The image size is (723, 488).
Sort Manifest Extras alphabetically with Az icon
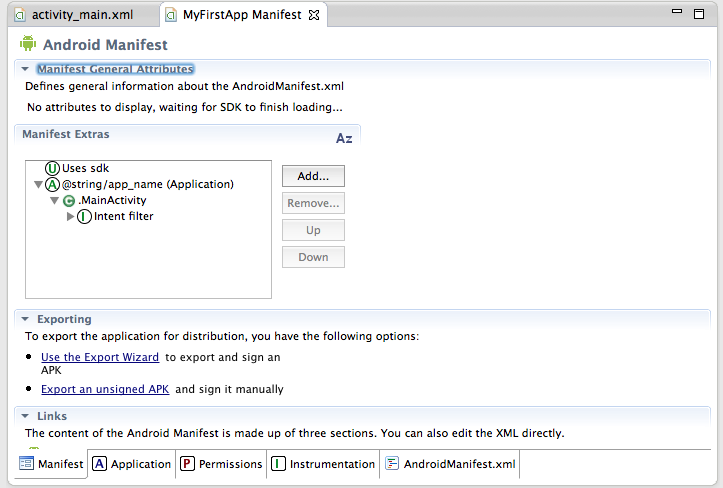pos(344,138)
